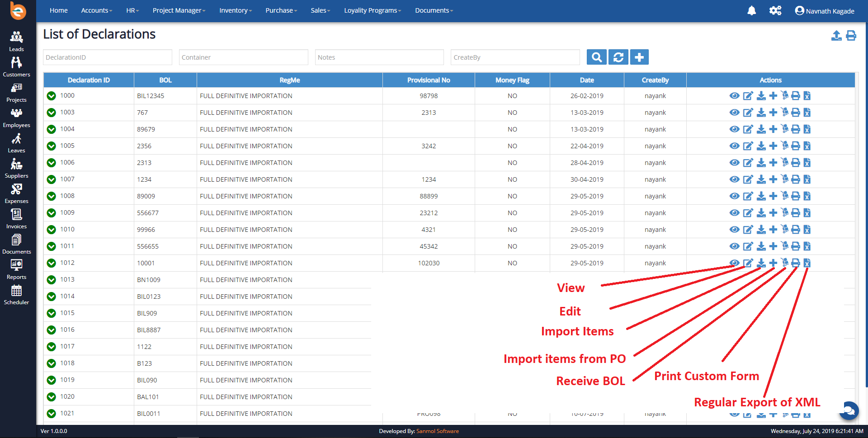Toggle green check for declaration 1017

coord(52,347)
